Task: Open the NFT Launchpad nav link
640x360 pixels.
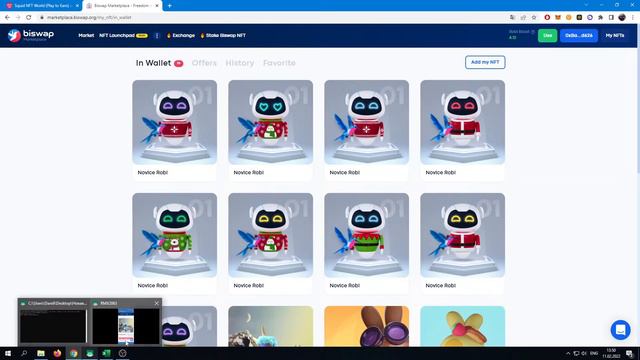Action: tap(123, 36)
